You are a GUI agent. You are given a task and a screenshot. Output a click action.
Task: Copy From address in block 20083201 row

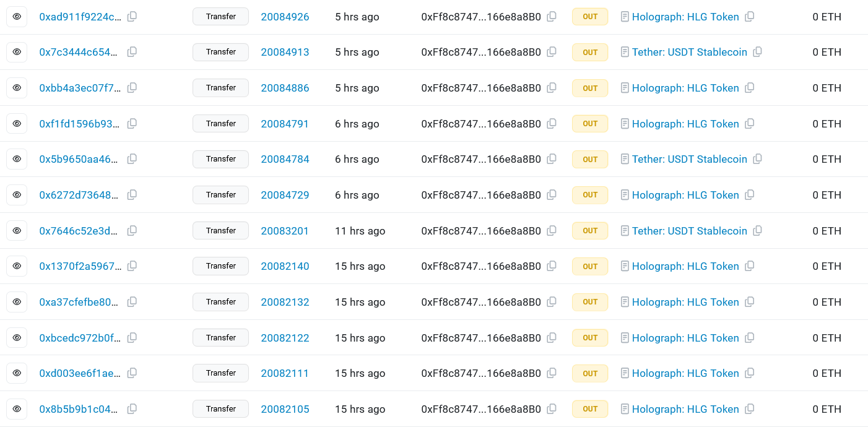click(x=552, y=231)
